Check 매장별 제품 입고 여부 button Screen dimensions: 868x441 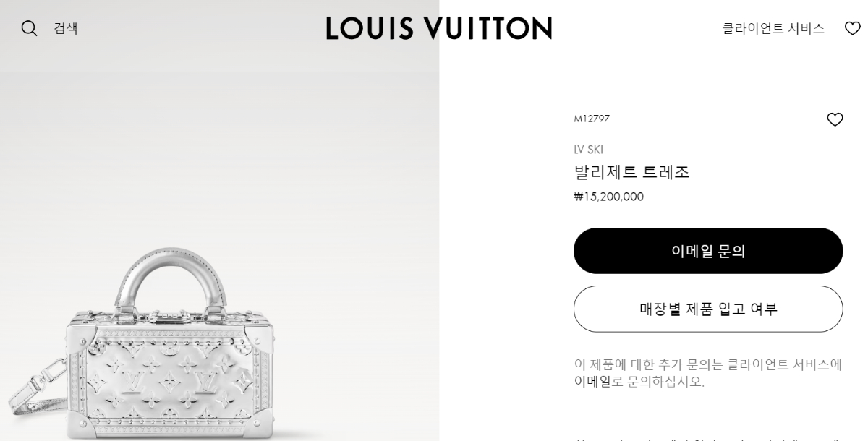pos(708,309)
